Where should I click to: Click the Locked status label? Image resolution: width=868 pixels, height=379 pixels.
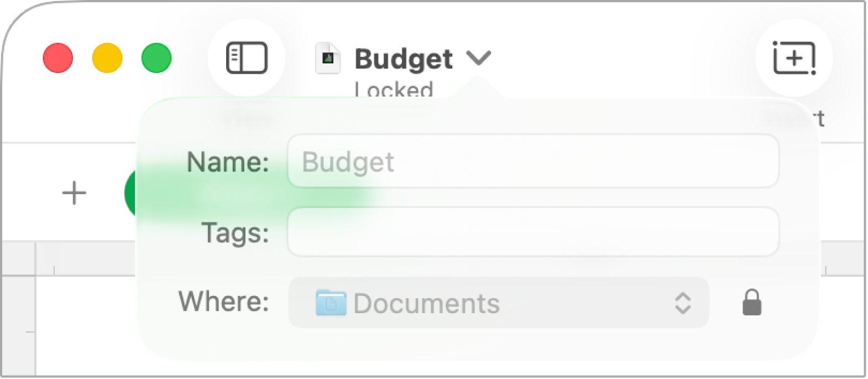point(394,90)
